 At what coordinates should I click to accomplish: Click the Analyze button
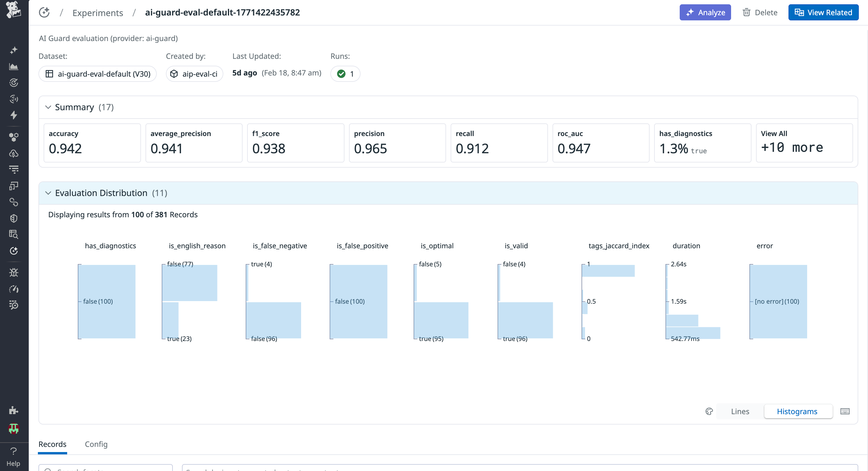point(705,12)
